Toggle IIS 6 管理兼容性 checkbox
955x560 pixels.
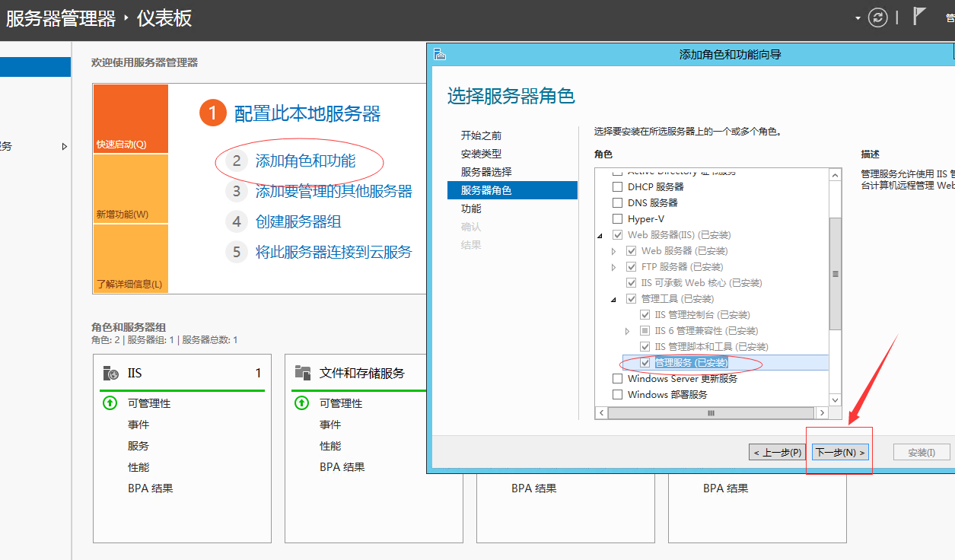[645, 330]
